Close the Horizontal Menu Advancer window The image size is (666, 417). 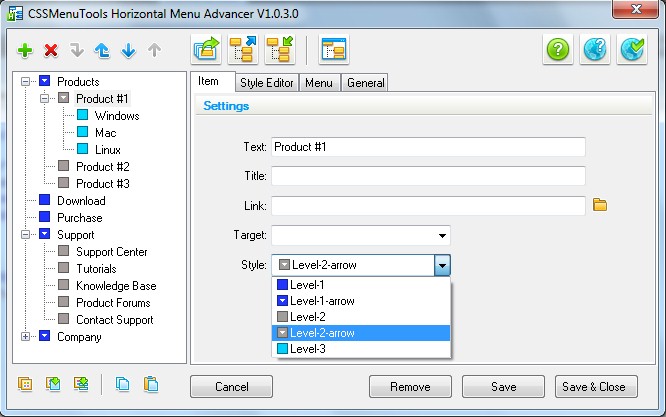tap(635, 9)
